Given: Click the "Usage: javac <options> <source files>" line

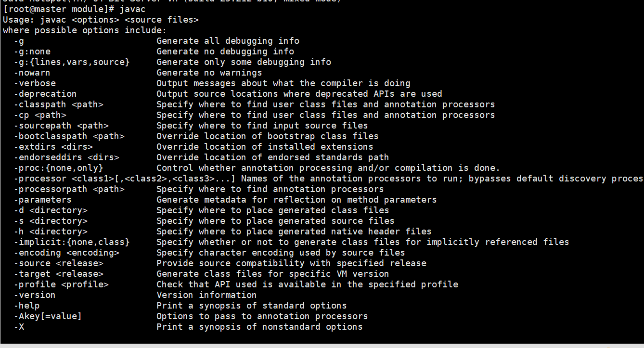Looking at the screenshot, I should click(101, 20).
